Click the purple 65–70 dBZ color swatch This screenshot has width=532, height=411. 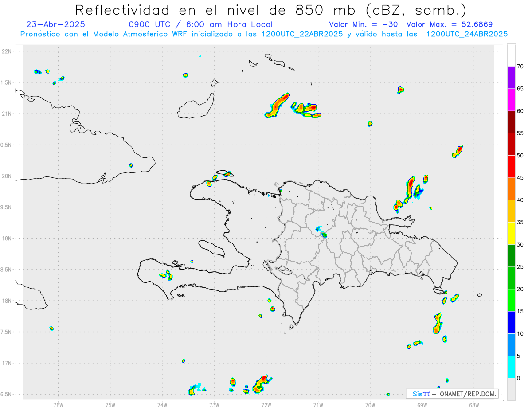511,77
